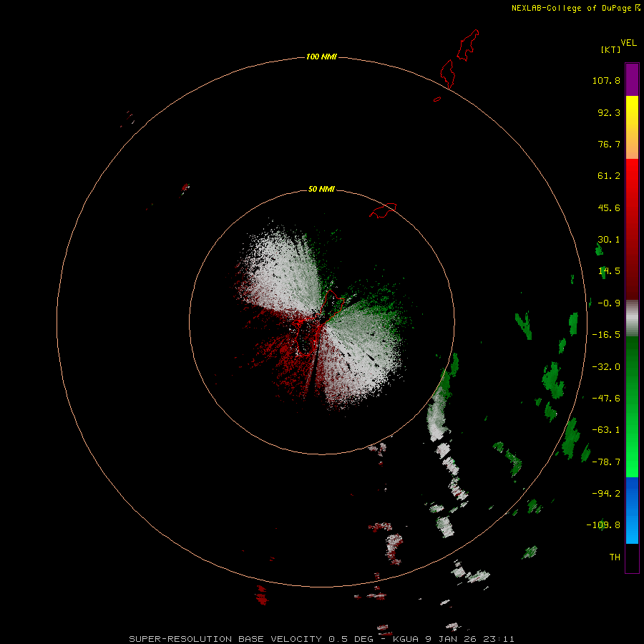The image size is (644, 644).
Task: Click the 14.5 velocity scale value
Action: click(x=609, y=271)
